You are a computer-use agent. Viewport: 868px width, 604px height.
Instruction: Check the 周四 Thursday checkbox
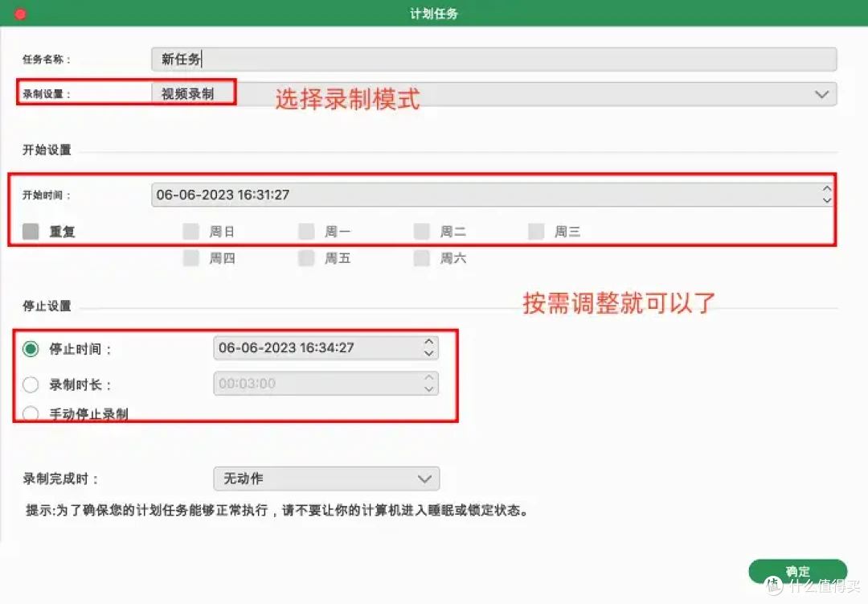point(191,258)
